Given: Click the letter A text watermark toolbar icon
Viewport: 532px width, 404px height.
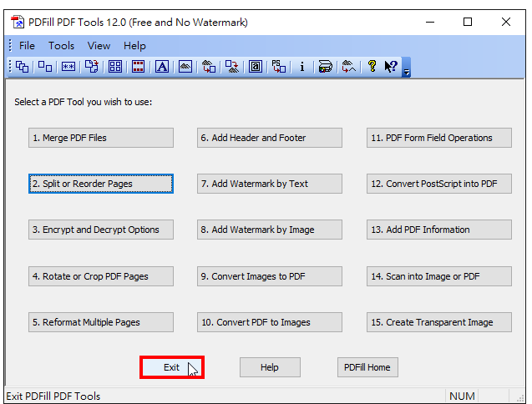Looking at the screenshot, I should click(x=162, y=67).
